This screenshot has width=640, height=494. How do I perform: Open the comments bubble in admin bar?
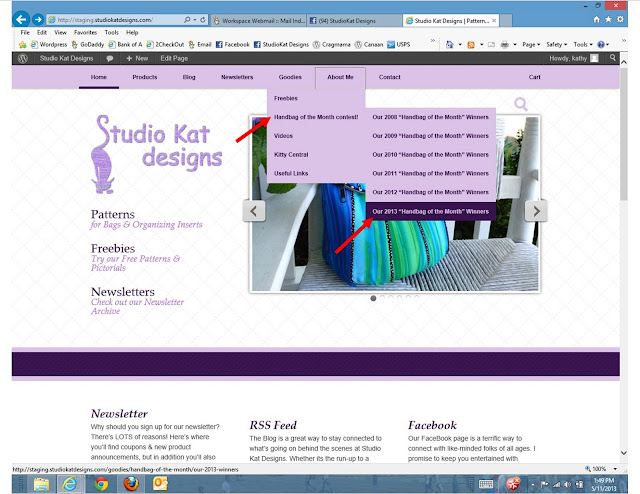pyautogui.click(x=110, y=58)
